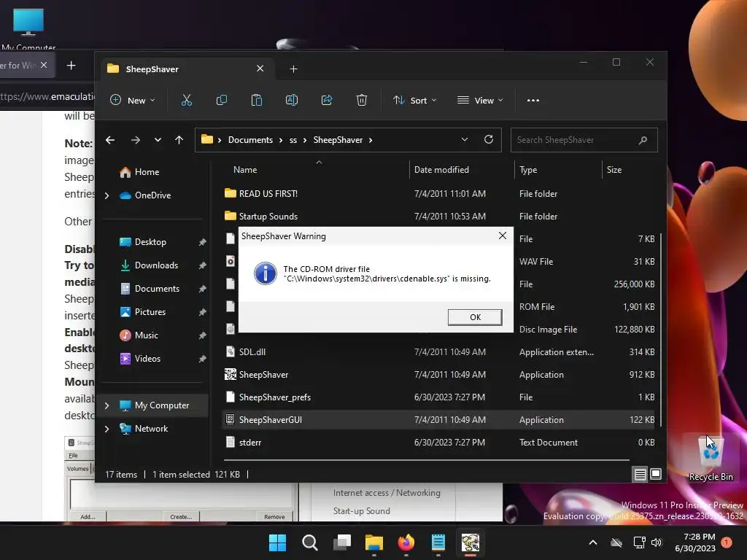Screen dimensions: 747x560
Task: Expand address bar history dropdown
Action: [x=465, y=139]
